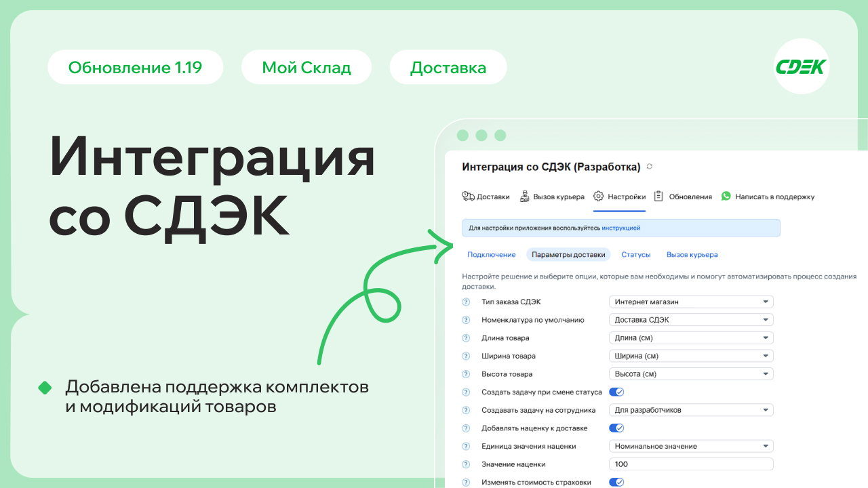Open Создавать задачу на сотрудника dropdown
The width and height of the screenshot is (868, 488).
691,410
